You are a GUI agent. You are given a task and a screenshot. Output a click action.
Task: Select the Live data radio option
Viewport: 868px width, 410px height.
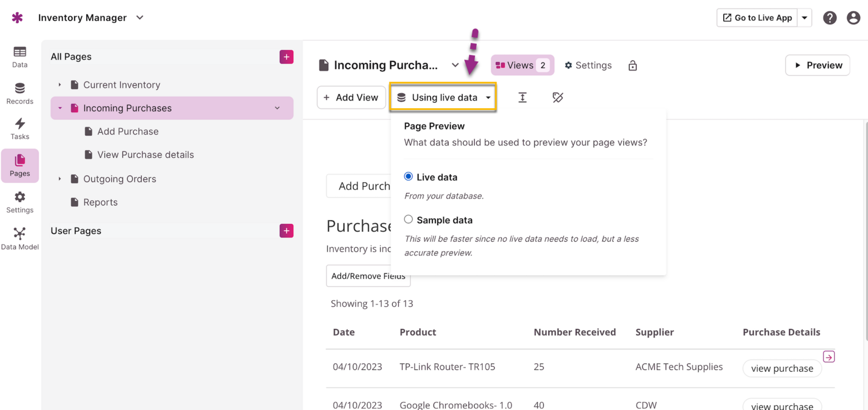coord(409,176)
